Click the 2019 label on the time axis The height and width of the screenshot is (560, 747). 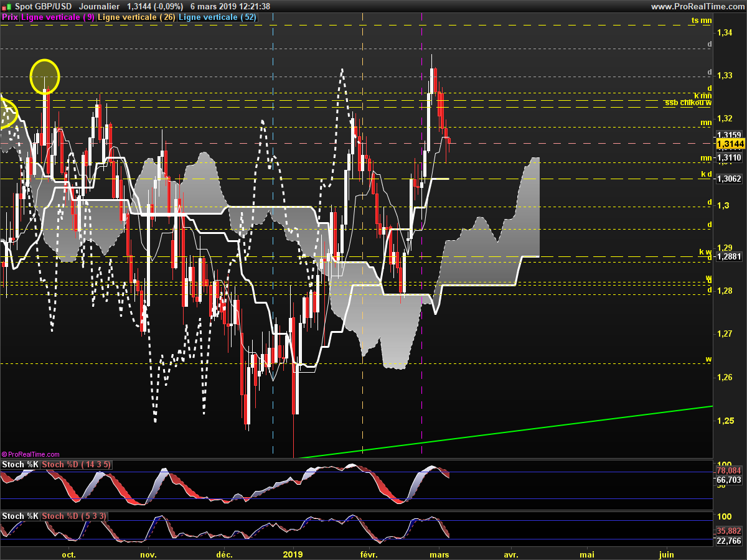pos(293,554)
